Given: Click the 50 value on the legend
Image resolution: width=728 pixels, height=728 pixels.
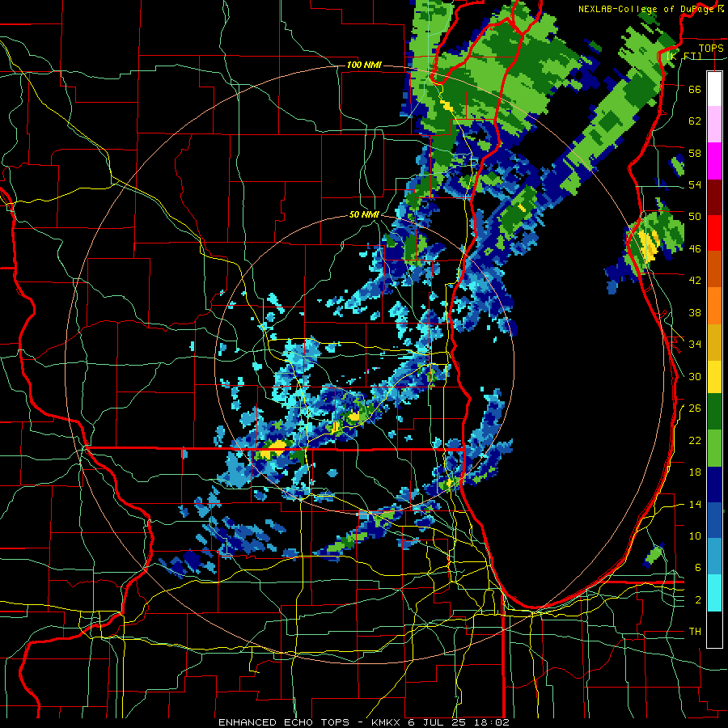Looking at the screenshot, I should coord(695,217).
